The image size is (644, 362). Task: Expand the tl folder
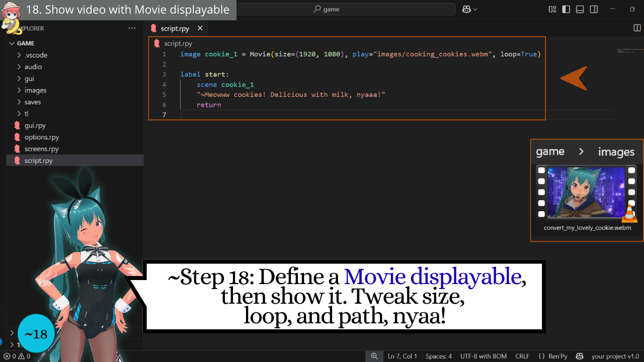[27, 114]
